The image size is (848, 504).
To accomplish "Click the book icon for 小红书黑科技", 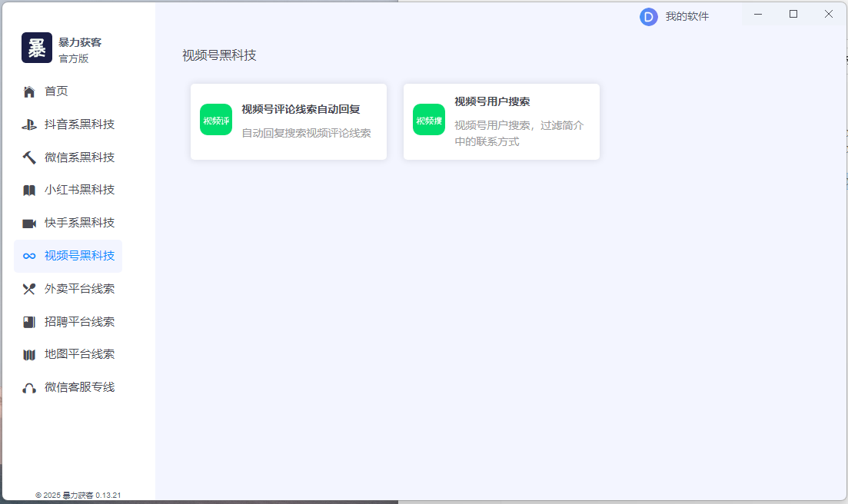I will click(x=29, y=191).
